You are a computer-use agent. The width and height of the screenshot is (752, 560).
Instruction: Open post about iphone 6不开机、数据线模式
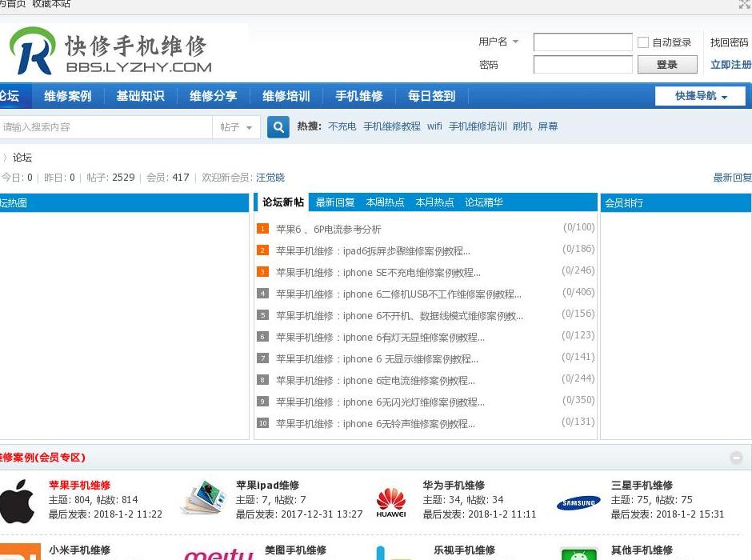click(399, 315)
